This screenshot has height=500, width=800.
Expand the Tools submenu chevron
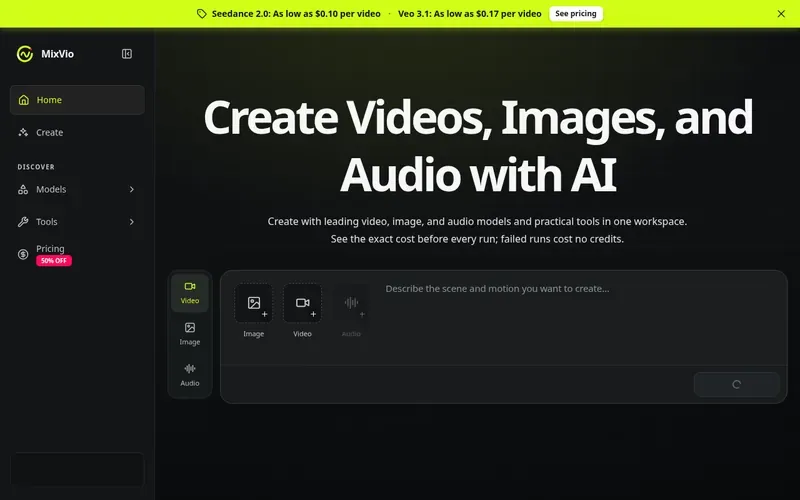[x=132, y=222]
